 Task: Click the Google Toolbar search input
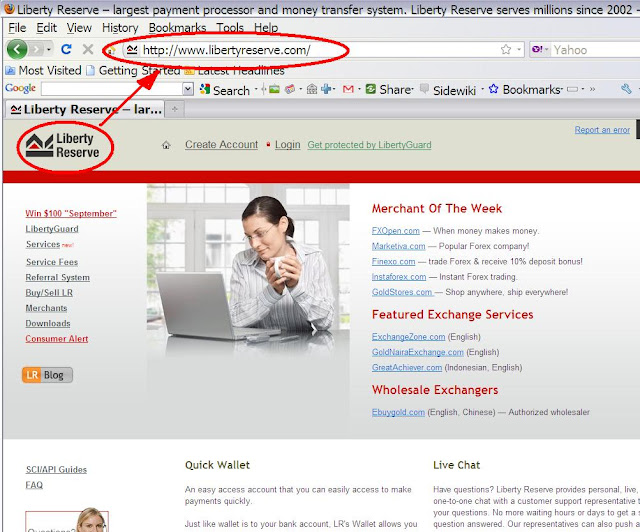(112, 89)
